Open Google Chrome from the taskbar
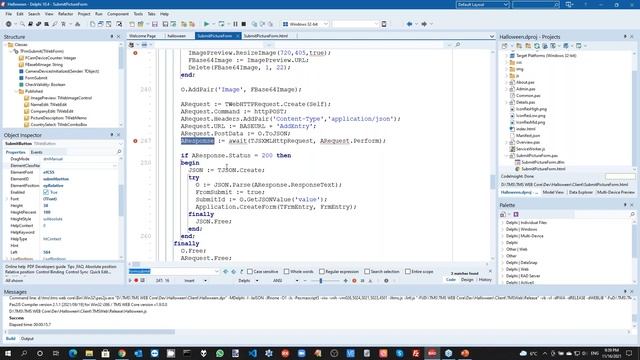This screenshot has height=360, width=640. coord(122,353)
